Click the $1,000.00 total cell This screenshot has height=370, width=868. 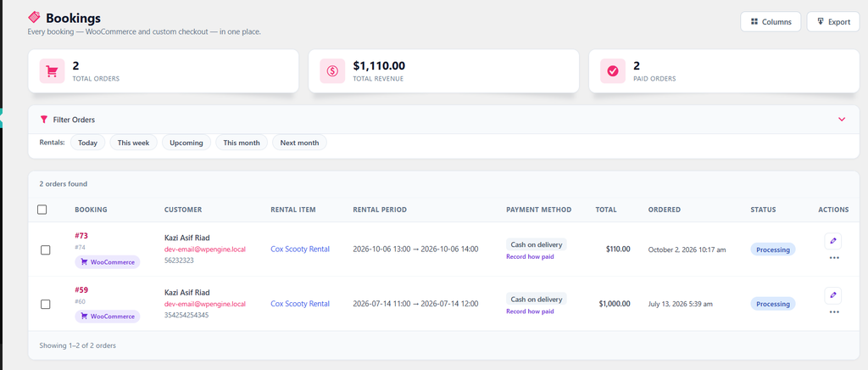pos(615,304)
